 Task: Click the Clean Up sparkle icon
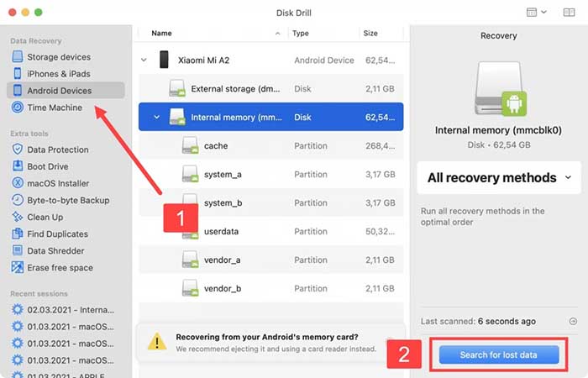point(18,217)
